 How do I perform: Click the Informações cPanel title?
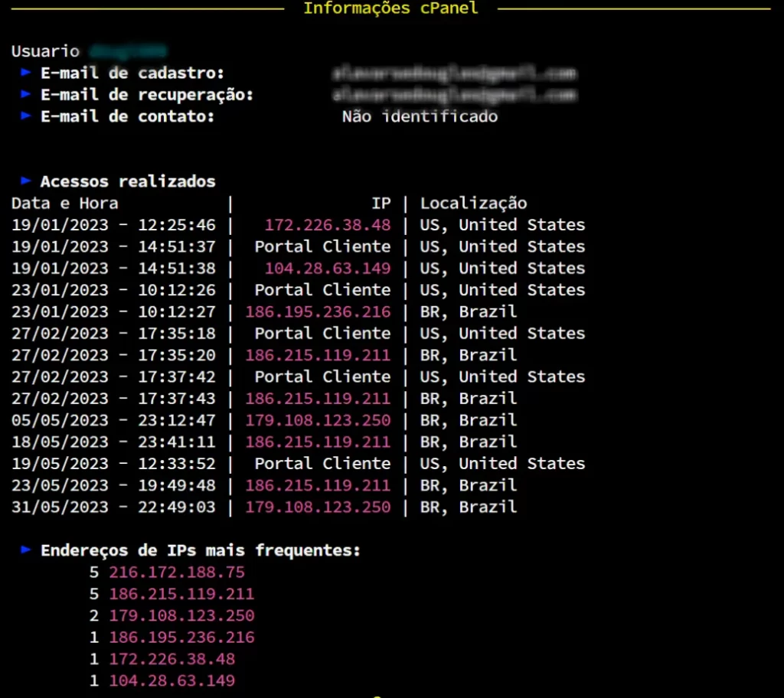[x=390, y=8]
